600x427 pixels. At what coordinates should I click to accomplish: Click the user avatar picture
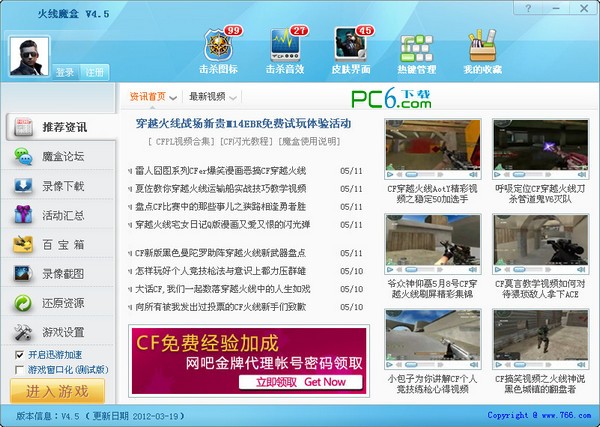tap(29, 56)
